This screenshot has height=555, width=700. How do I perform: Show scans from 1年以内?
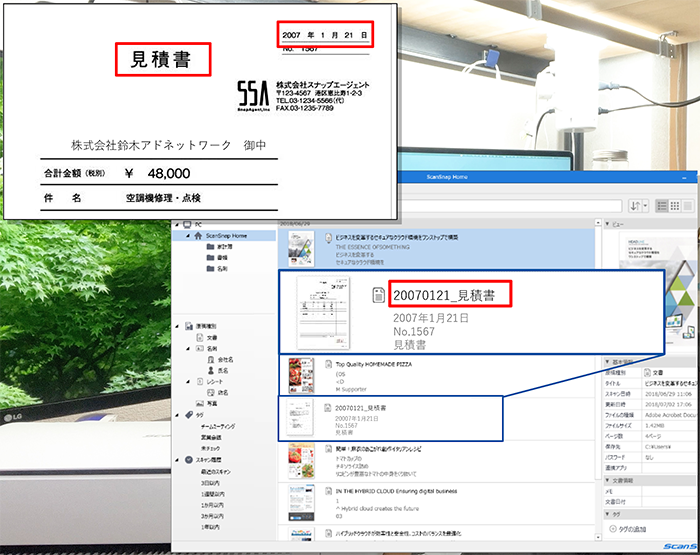coord(210,527)
